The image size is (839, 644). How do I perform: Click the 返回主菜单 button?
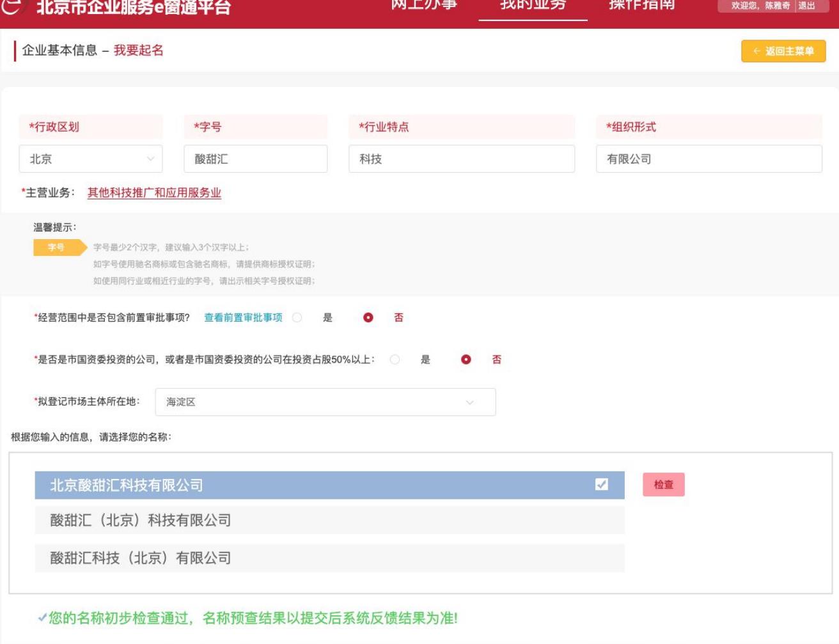pyautogui.click(x=783, y=51)
